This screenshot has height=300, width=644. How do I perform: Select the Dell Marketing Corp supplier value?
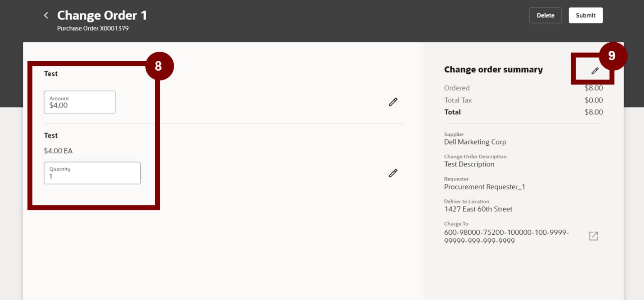[475, 142]
